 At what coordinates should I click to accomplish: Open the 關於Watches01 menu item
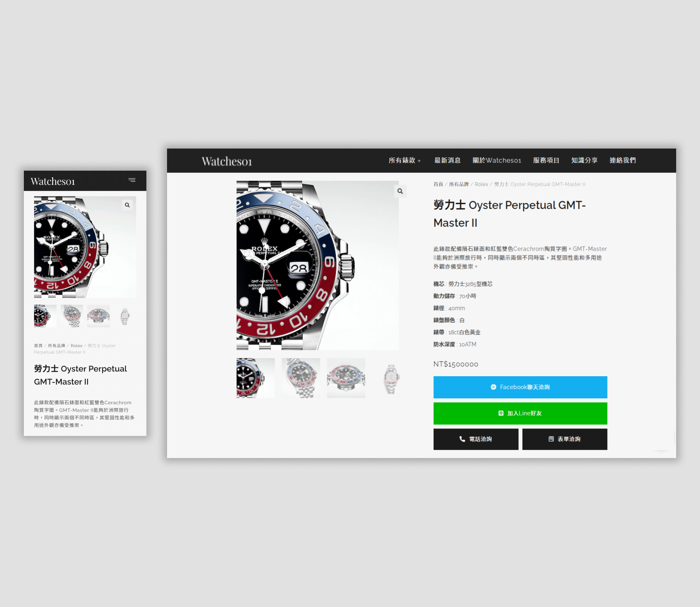tap(497, 160)
